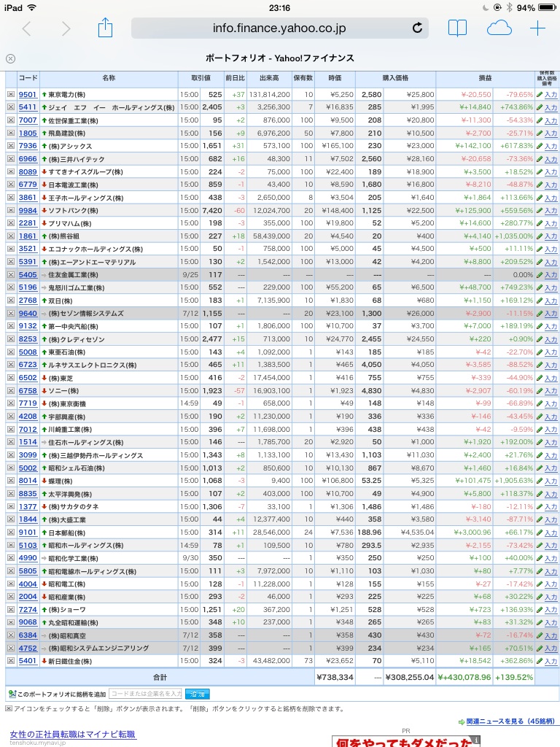Screen dimensions: 560x747
Task: Click the 名称 column header
Action: click(109, 77)
